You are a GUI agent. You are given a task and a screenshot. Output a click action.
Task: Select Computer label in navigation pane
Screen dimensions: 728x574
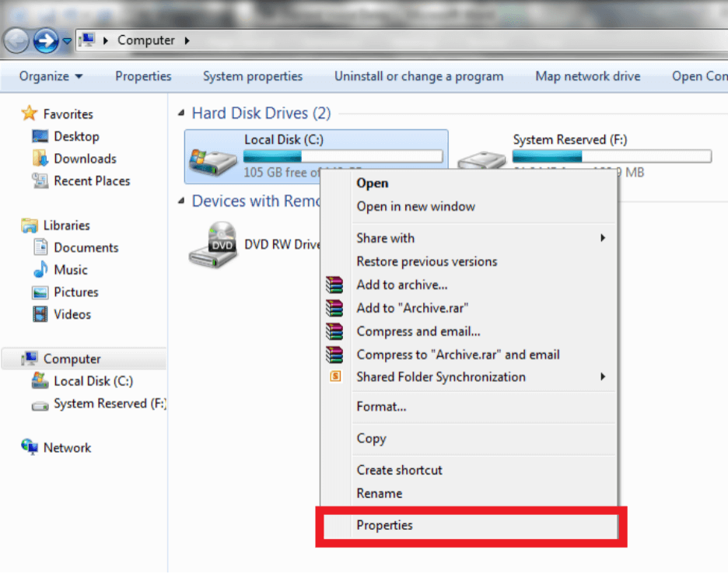tap(72, 359)
